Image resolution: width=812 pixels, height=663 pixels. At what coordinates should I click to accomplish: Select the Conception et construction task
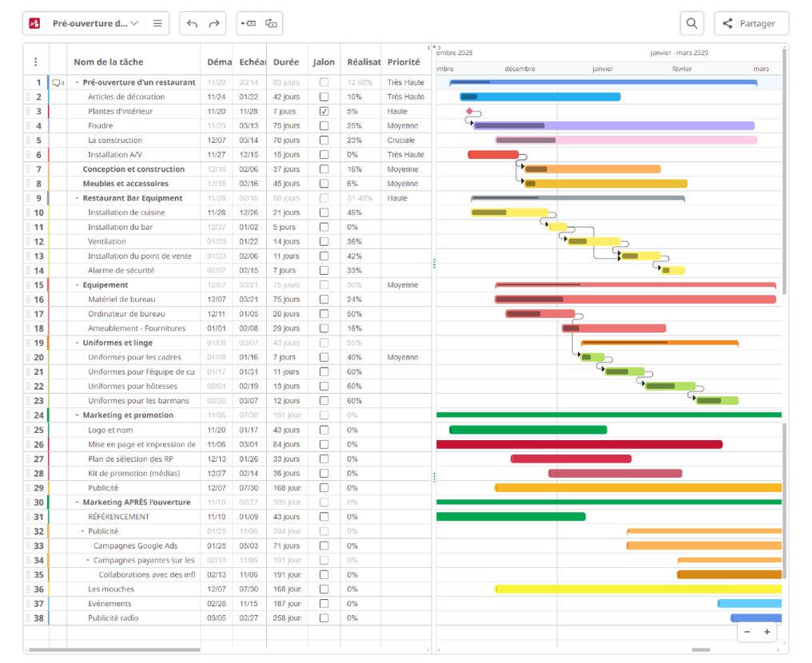tap(133, 169)
